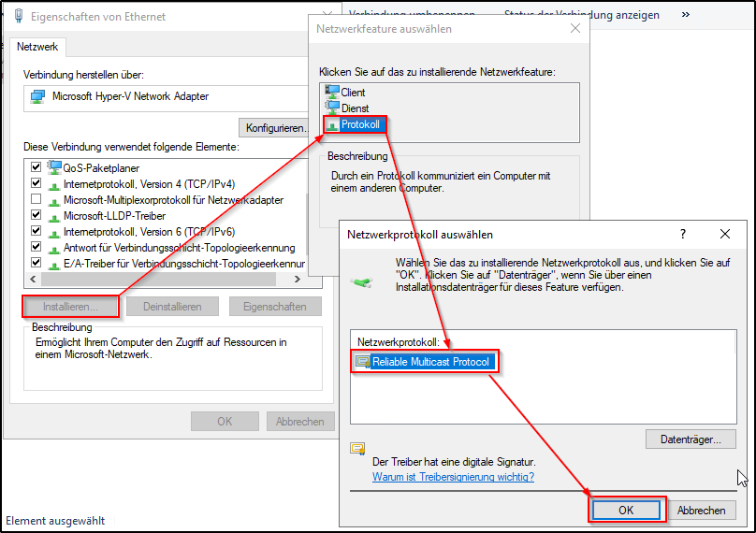Click the digital signature certificate icon
The width and height of the screenshot is (756, 533).
click(357, 449)
